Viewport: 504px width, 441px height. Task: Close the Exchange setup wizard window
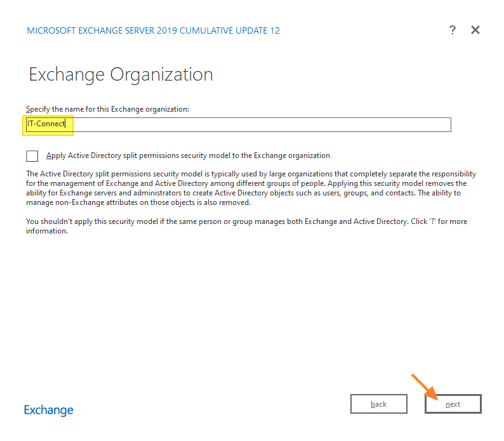[475, 30]
